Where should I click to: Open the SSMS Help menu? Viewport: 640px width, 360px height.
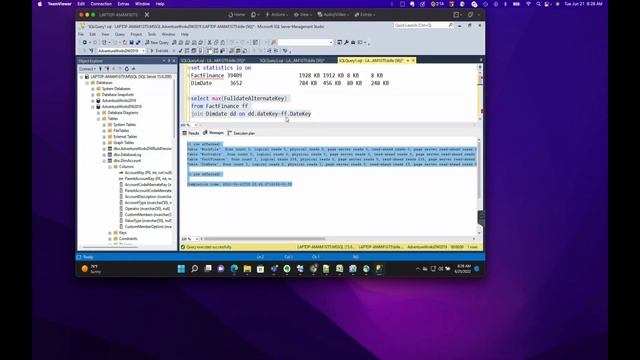[x=184, y=34]
